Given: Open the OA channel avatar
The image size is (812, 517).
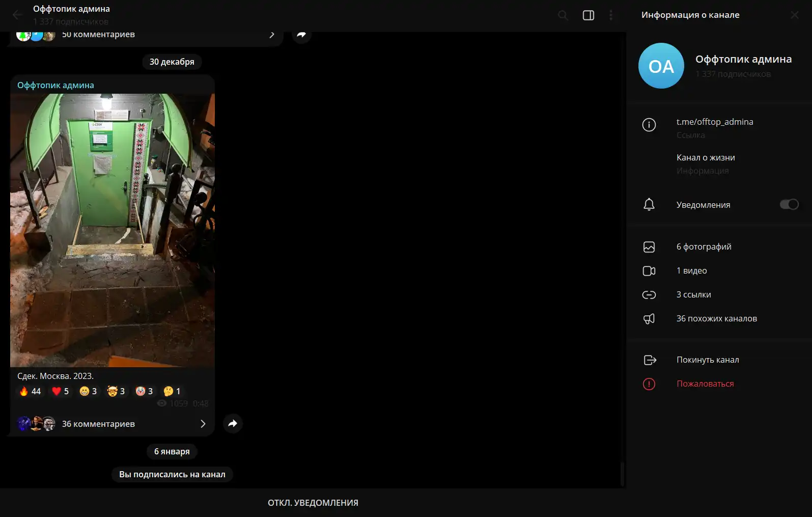Looking at the screenshot, I should tap(661, 66).
